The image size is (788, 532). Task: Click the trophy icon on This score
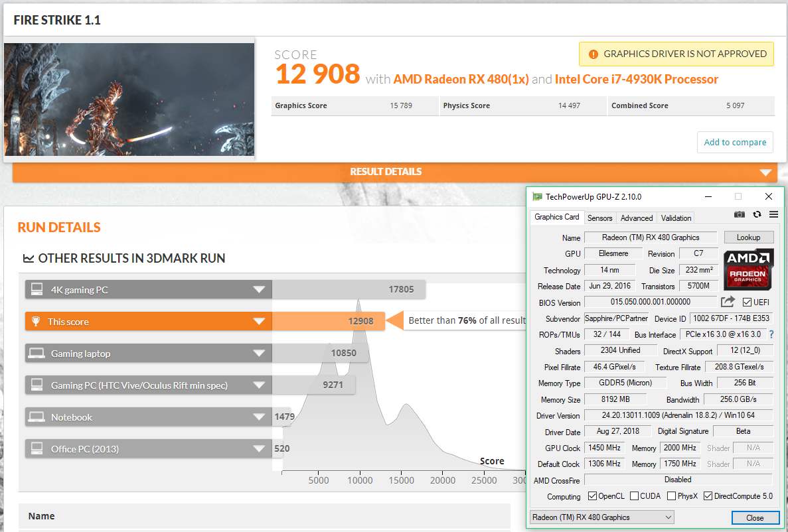pos(36,321)
